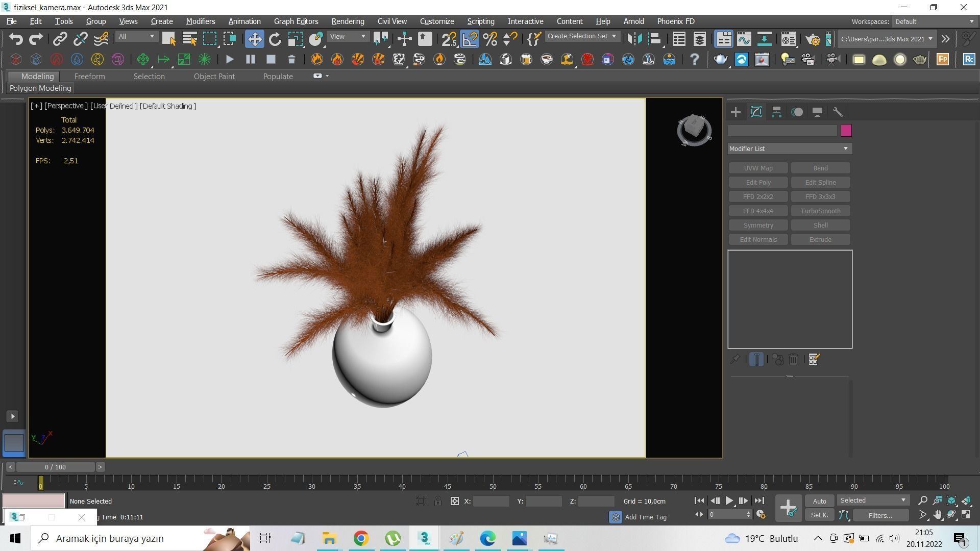
Task: Open the Graph Editors menu
Action: coord(296,21)
